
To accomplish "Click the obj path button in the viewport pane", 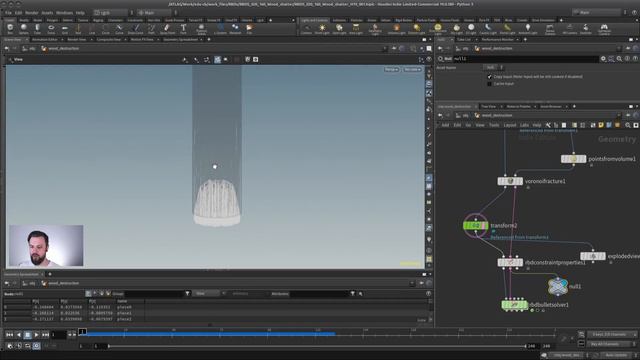I will pyautogui.click(x=29, y=49).
